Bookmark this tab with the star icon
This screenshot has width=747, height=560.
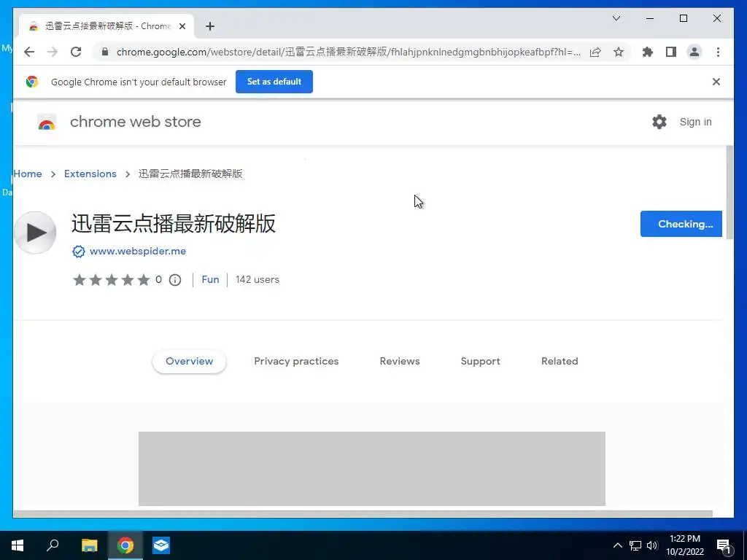[x=619, y=52]
